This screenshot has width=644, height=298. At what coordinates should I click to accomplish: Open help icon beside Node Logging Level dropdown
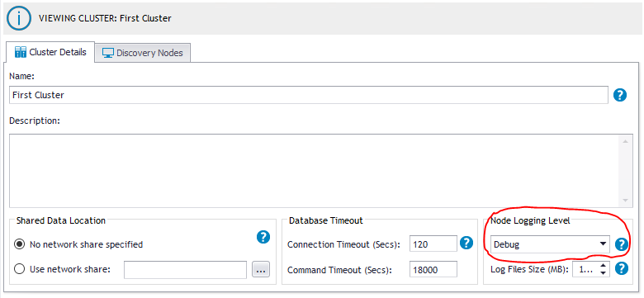tap(622, 244)
